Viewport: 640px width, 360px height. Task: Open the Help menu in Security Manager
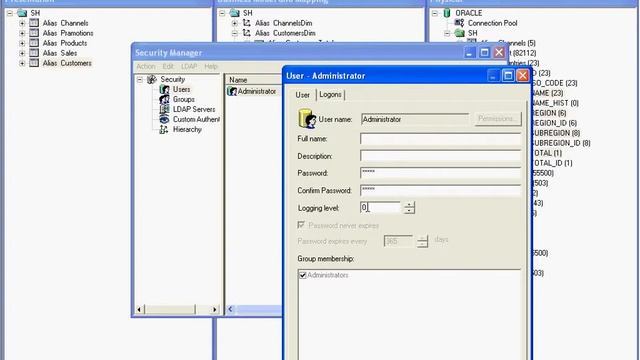[x=211, y=66]
